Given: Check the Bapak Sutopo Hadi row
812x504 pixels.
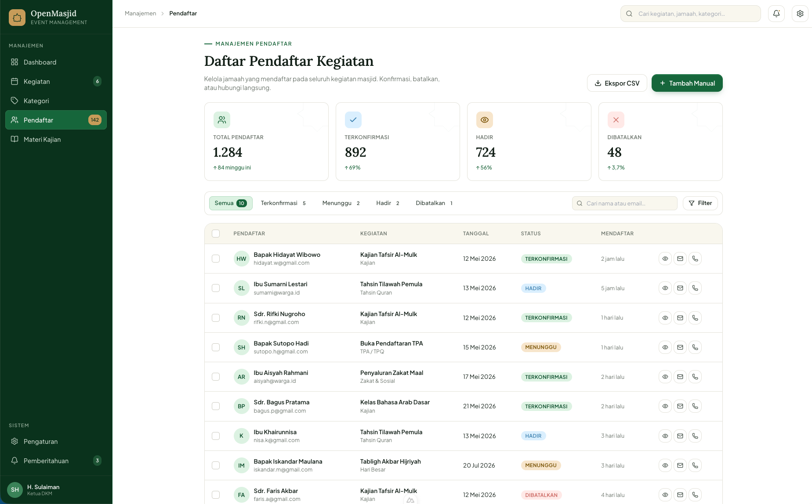Looking at the screenshot, I should (216, 347).
